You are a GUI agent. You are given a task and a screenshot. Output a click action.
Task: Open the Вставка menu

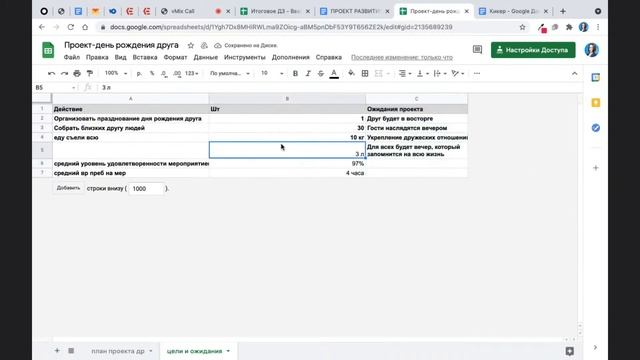coord(145,58)
